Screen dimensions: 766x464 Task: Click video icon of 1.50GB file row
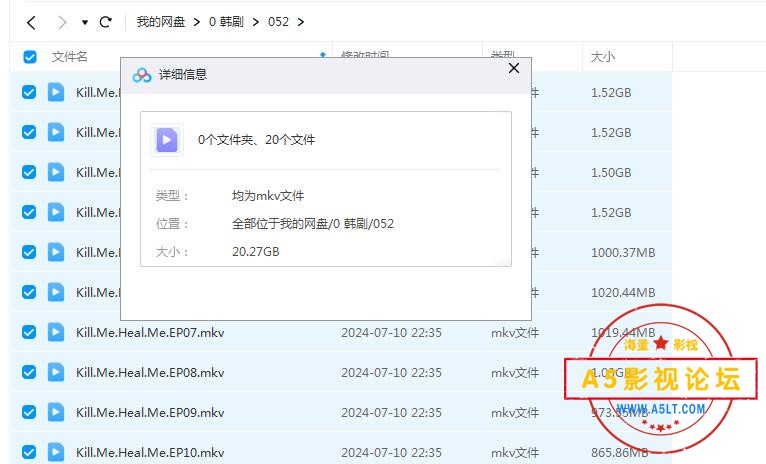coord(56,172)
